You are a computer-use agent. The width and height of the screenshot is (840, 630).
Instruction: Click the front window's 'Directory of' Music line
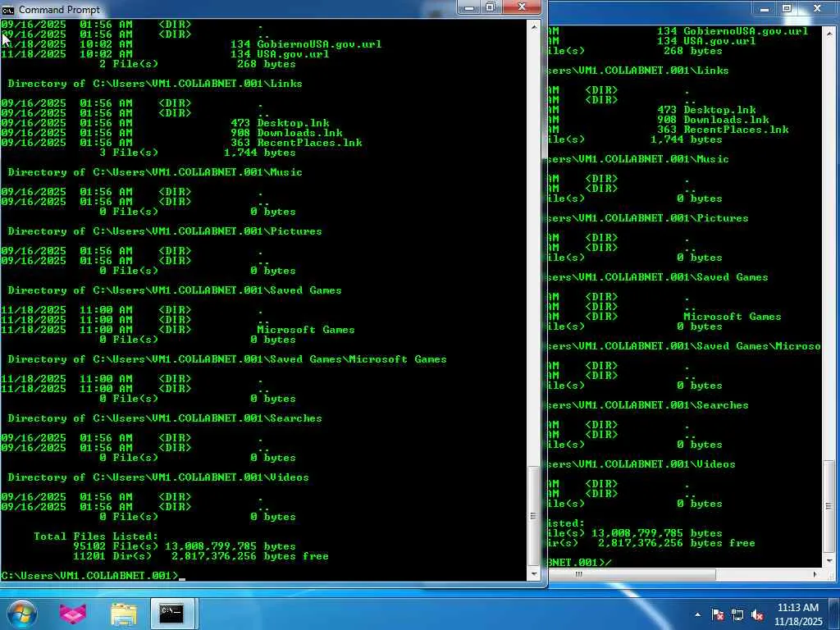155,172
